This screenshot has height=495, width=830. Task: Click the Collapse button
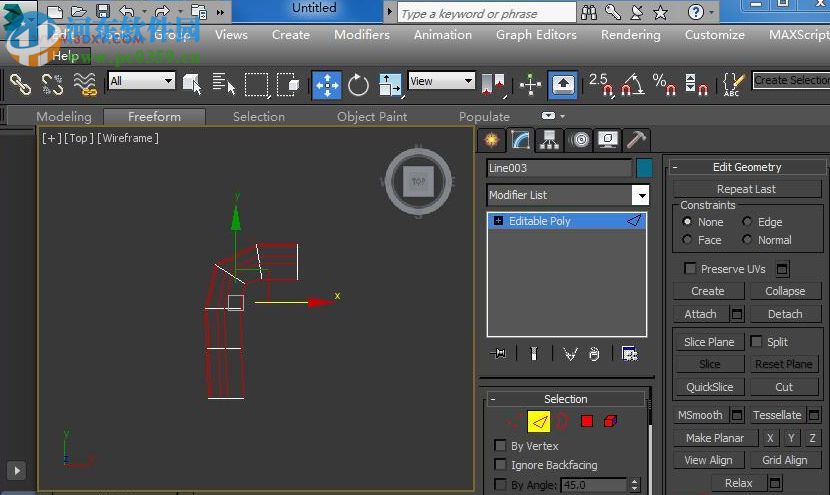(785, 291)
